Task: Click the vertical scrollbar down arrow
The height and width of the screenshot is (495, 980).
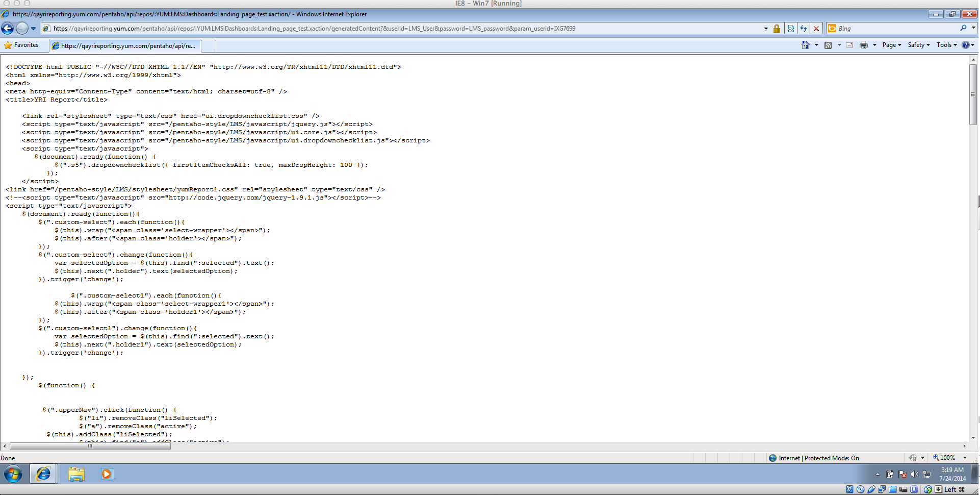Action: click(x=973, y=437)
